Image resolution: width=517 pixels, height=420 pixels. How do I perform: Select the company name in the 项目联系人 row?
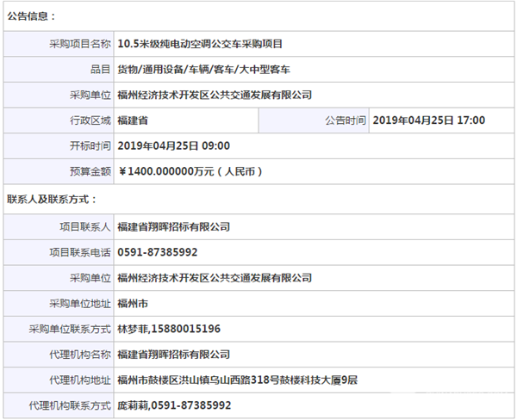173,226
